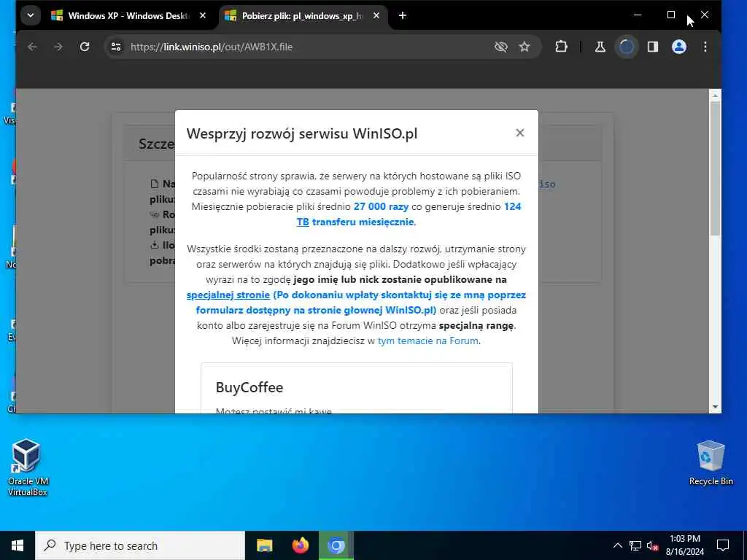Click the crossed-out eye tracking protection icon
Screen dimensions: 747x560
[500, 47]
